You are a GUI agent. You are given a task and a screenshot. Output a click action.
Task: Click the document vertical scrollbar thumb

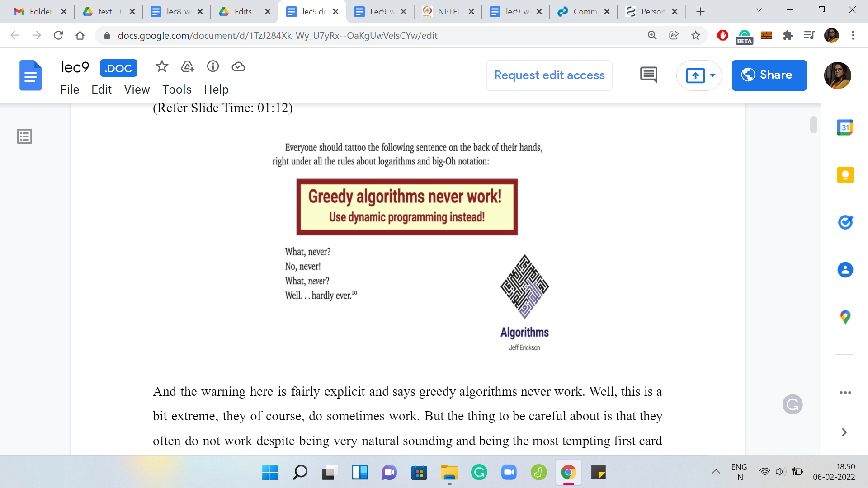tap(813, 125)
